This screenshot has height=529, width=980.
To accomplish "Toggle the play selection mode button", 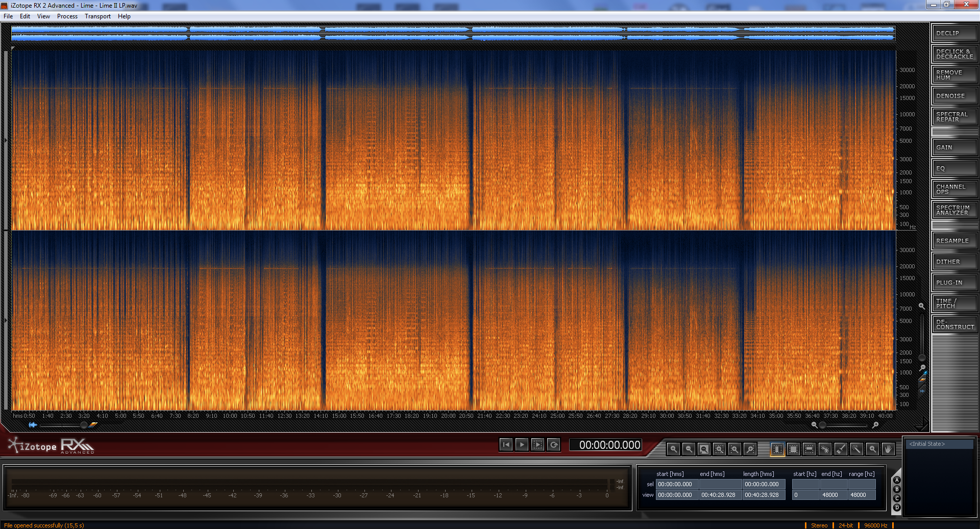I will 537,445.
